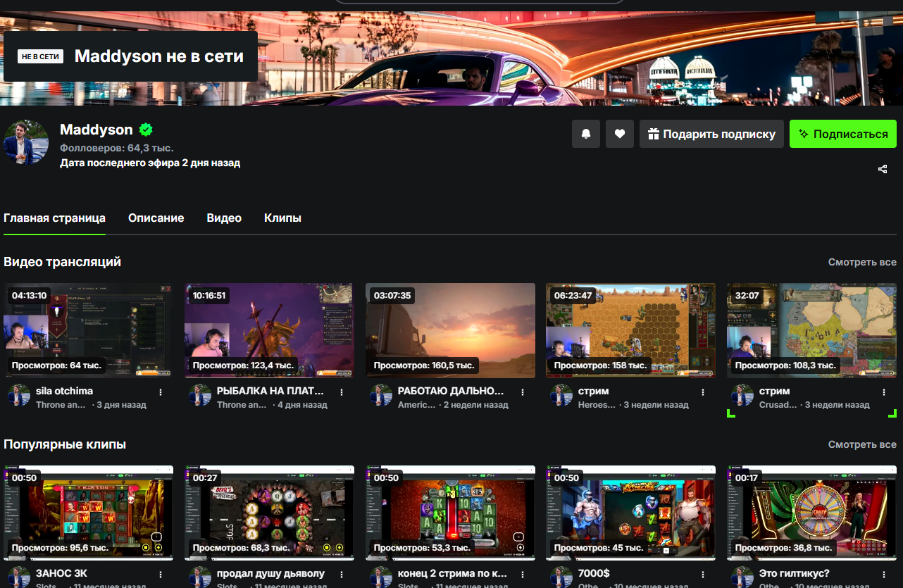Play the clip thumbnail with 68,3 тыс. views
Image resolution: width=903 pixels, height=588 pixels.
(x=269, y=513)
